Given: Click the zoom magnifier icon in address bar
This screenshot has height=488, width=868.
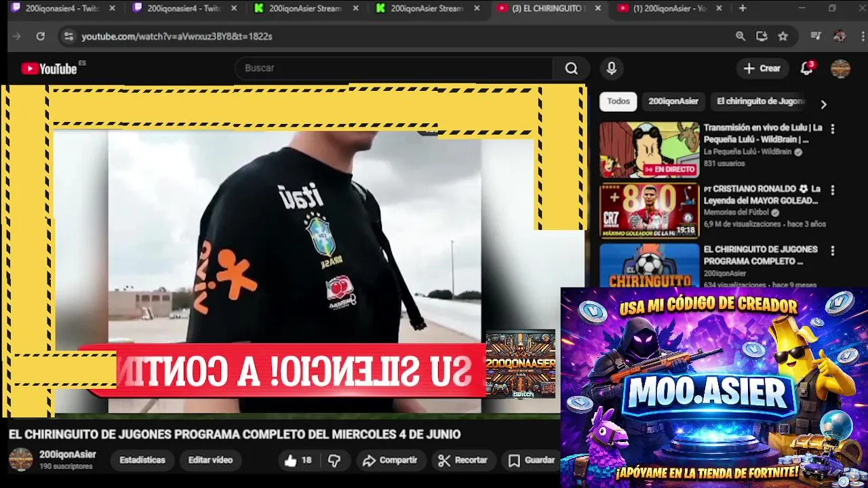Looking at the screenshot, I should click(x=741, y=37).
